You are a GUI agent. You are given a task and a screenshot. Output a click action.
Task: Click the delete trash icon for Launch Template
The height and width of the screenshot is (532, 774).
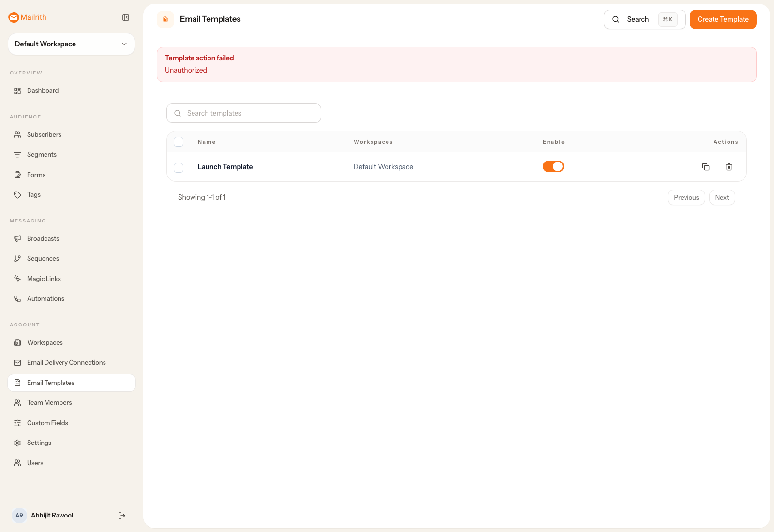point(729,166)
